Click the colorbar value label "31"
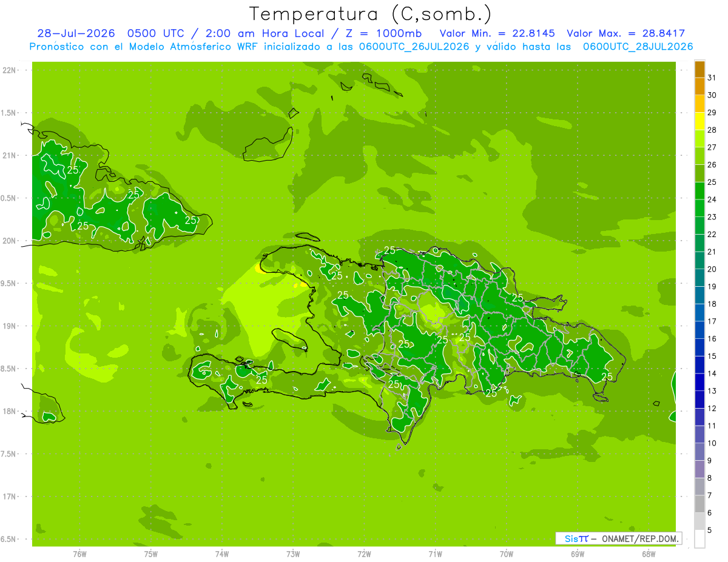The height and width of the screenshot is (562, 728). tap(712, 78)
